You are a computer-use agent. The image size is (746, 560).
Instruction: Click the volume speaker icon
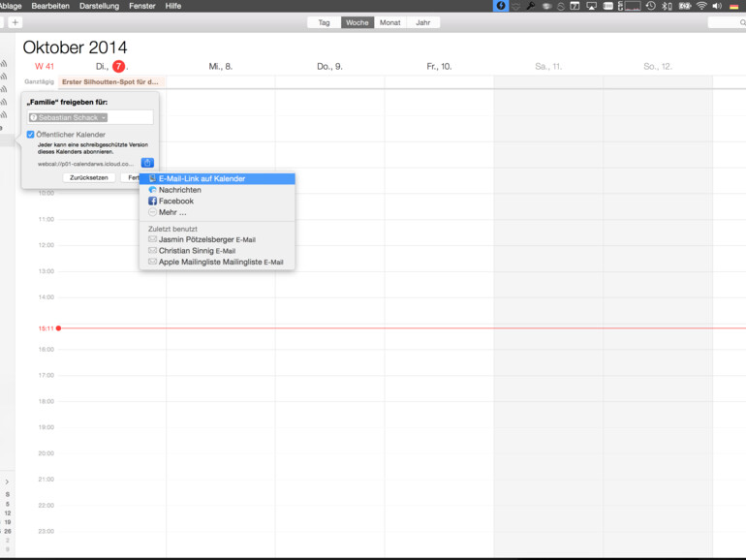coord(717,6)
